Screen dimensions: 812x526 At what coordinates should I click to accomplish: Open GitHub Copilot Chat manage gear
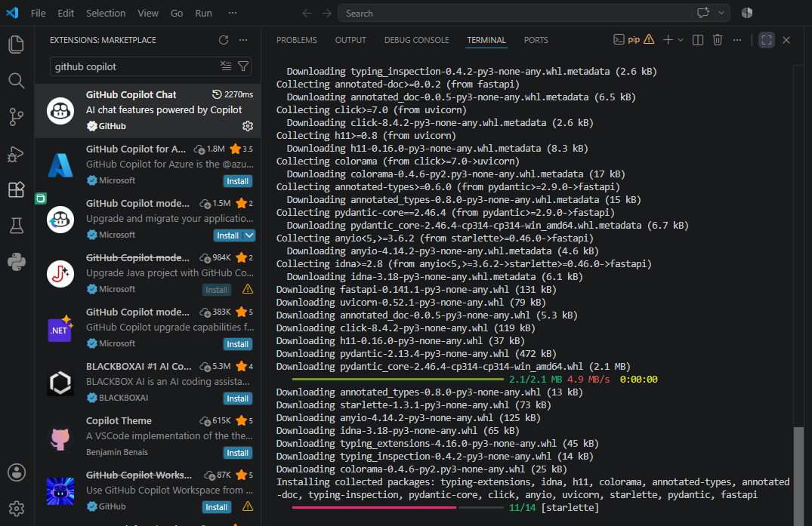pos(248,126)
